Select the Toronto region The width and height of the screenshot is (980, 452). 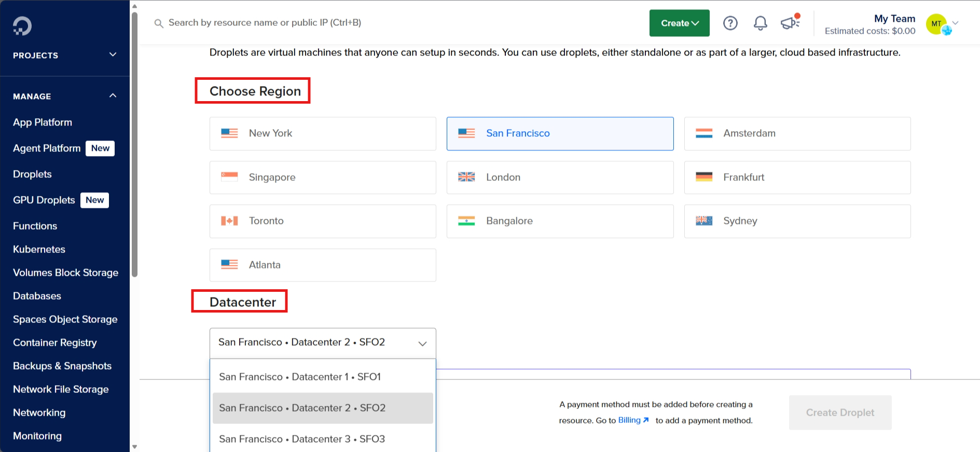point(323,221)
